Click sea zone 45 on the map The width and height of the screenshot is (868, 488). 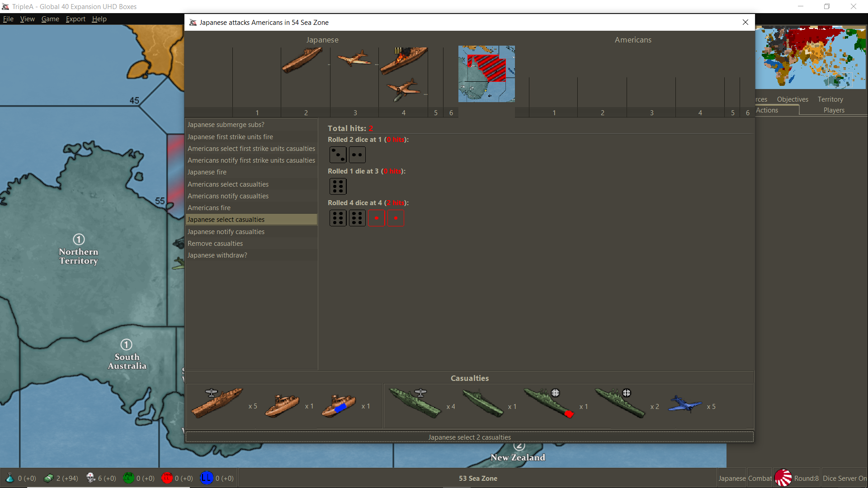coord(134,100)
